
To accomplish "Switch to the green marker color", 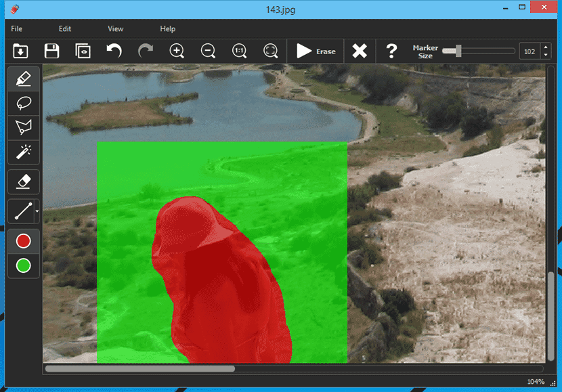I will (24, 265).
